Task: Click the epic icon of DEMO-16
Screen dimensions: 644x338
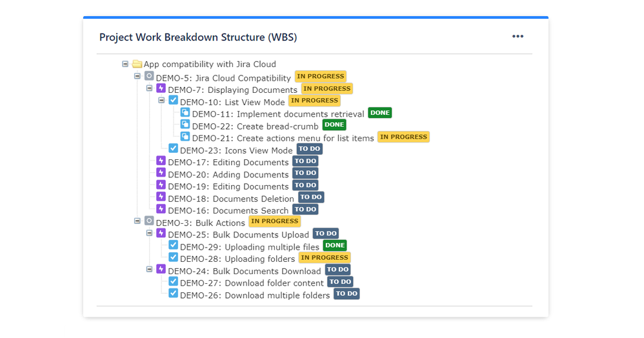Action: coord(161,208)
